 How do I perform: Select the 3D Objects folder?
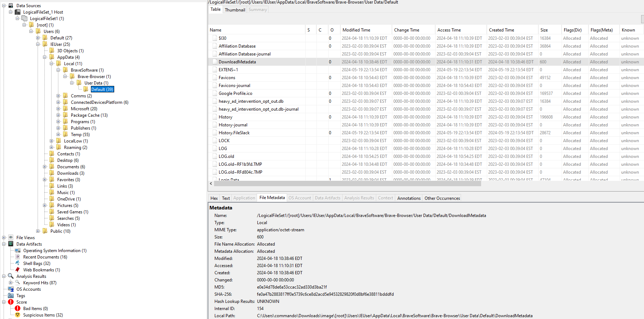(x=70, y=50)
